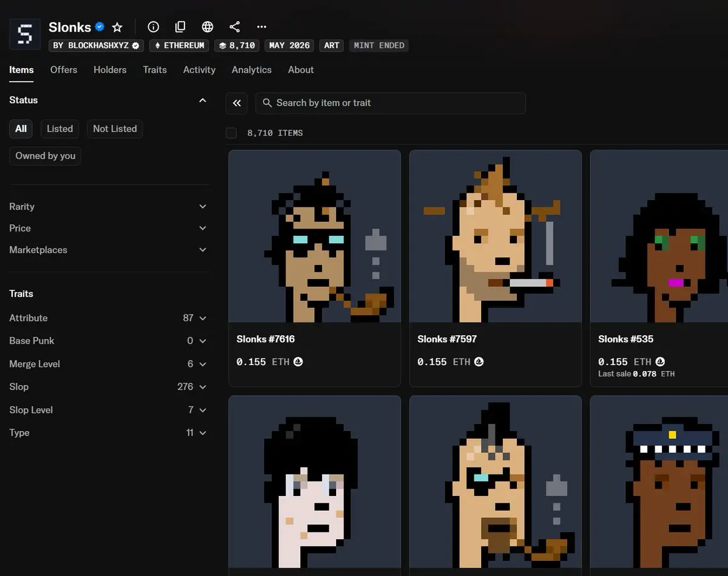This screenshot has width=728, height=576.
Task: Click the Slonks collection logo
Action: pos(25,34)
